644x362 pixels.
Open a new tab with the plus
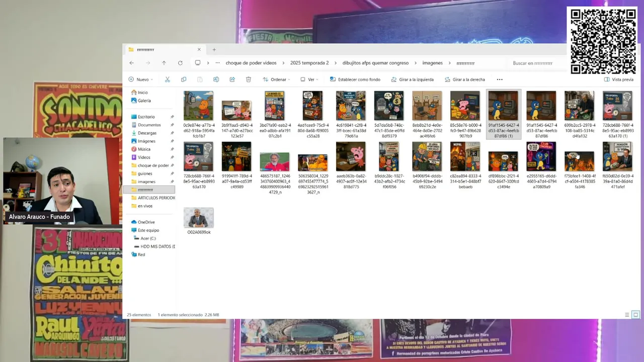[214, 49]
